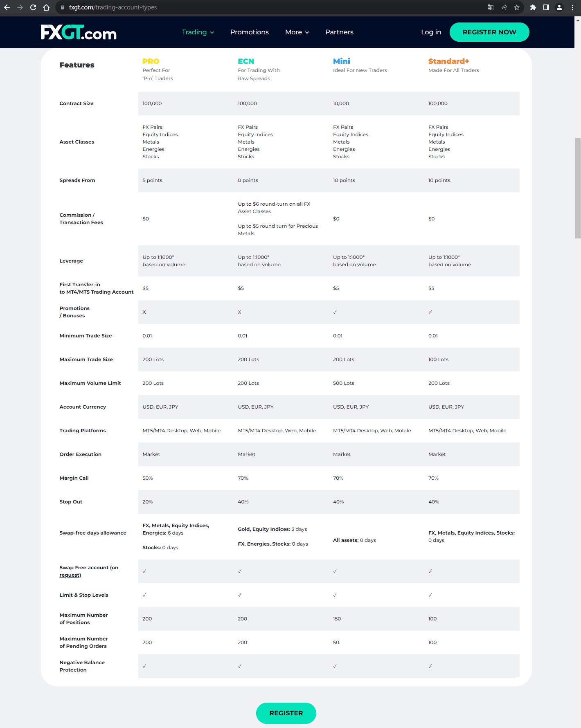
Task: Click the ECN spreads '0 points' value
Action: point(248,180)
